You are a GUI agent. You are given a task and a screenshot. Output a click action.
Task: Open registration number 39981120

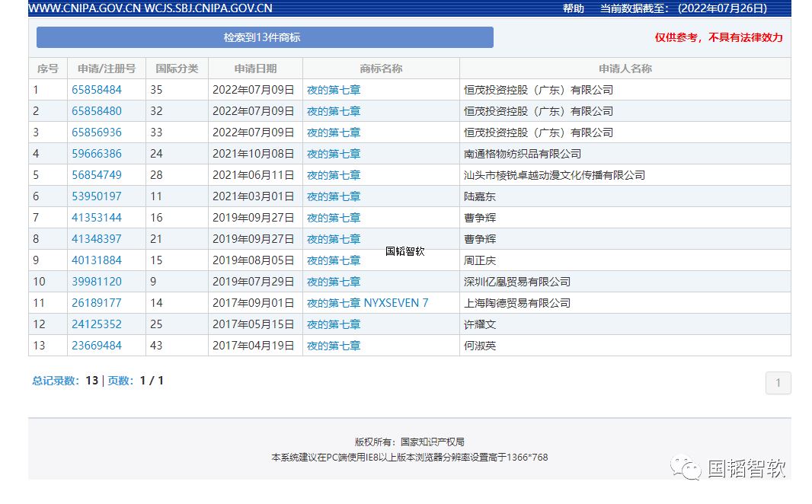(x=96, y=282)
